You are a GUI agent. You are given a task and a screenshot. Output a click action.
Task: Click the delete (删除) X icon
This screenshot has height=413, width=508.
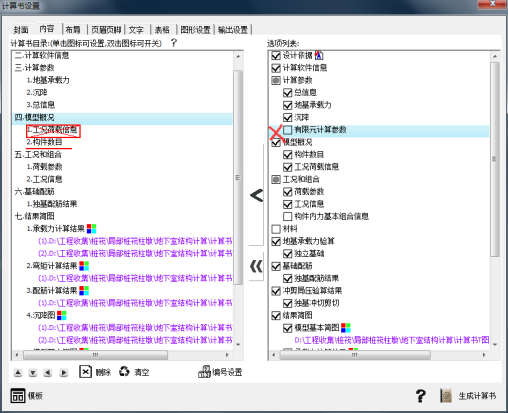coord(86,371)
